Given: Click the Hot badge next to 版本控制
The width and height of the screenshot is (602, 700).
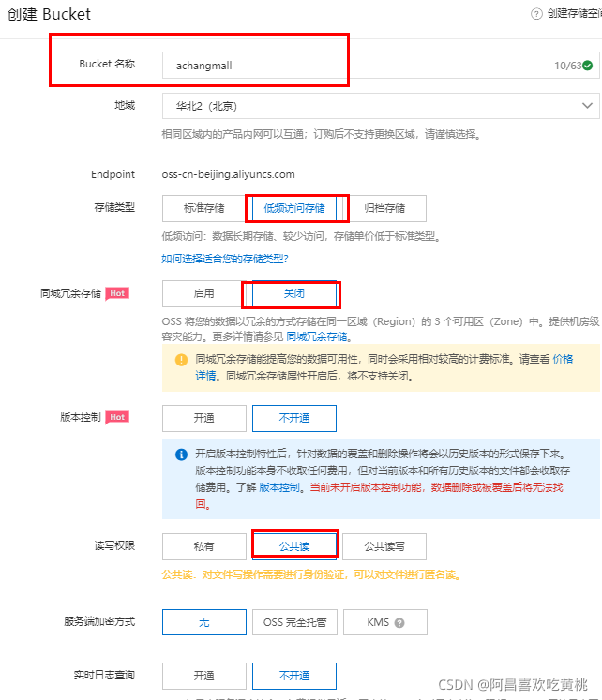Looking at the screenshot, I should point(117,417).
